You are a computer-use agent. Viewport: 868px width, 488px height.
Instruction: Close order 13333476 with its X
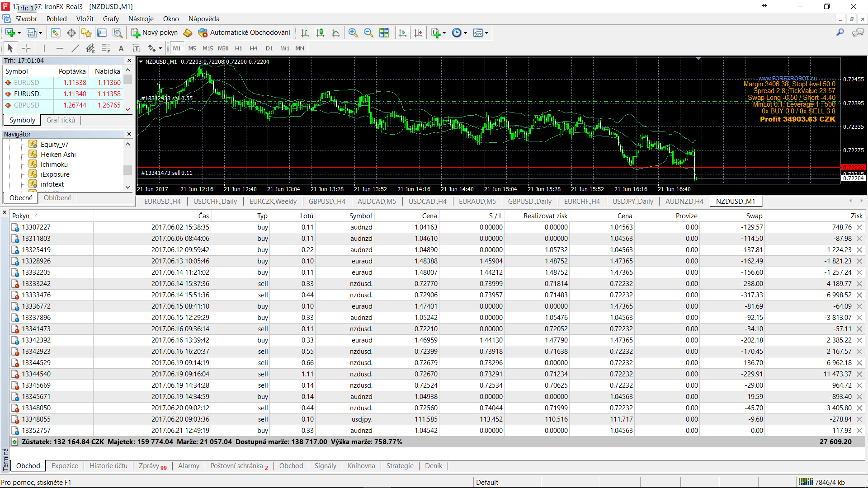coord(859,295)
